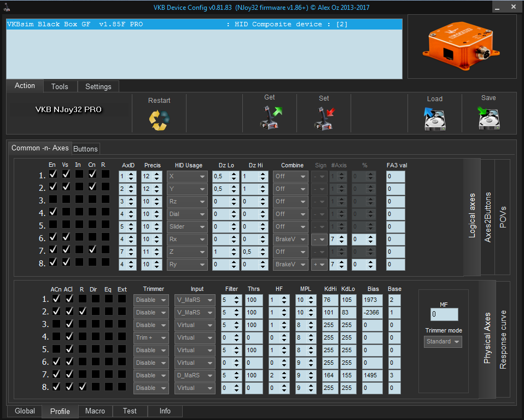Click the orange Black Box device image
The height and width of the screenshot is (420, 524).
click(x=462, y=46)
